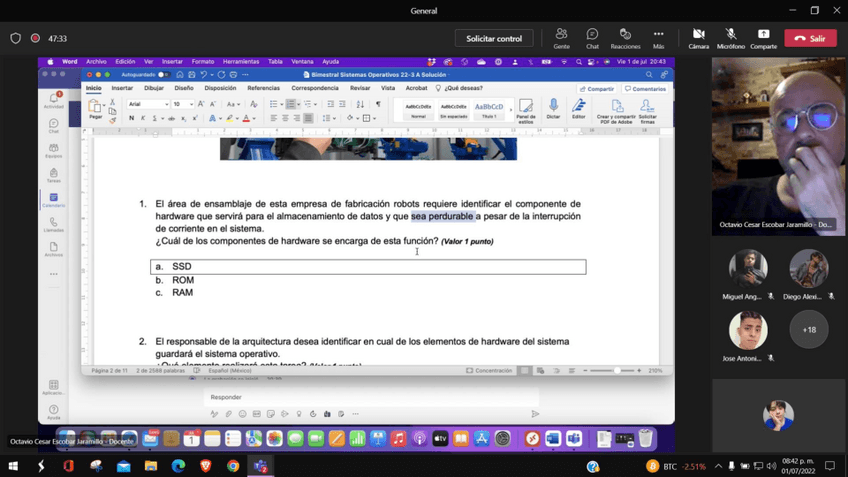
Task: Open Panel de estilos
Action: click(525, 108)
